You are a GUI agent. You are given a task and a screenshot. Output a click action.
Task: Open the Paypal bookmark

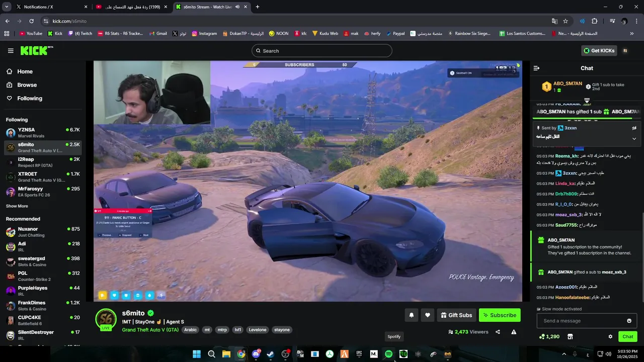tap(395, 34)
